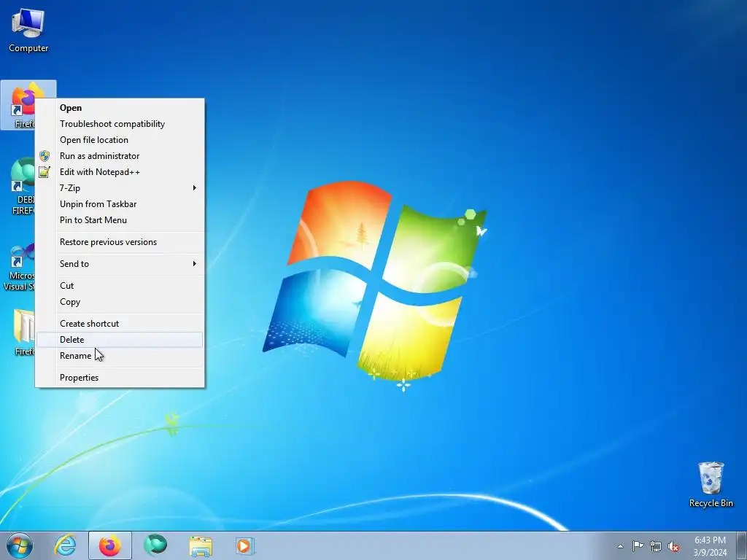747x560 pixels.
Task: Select the Firefox shortcut on desktop
Action: pos(18,105)
